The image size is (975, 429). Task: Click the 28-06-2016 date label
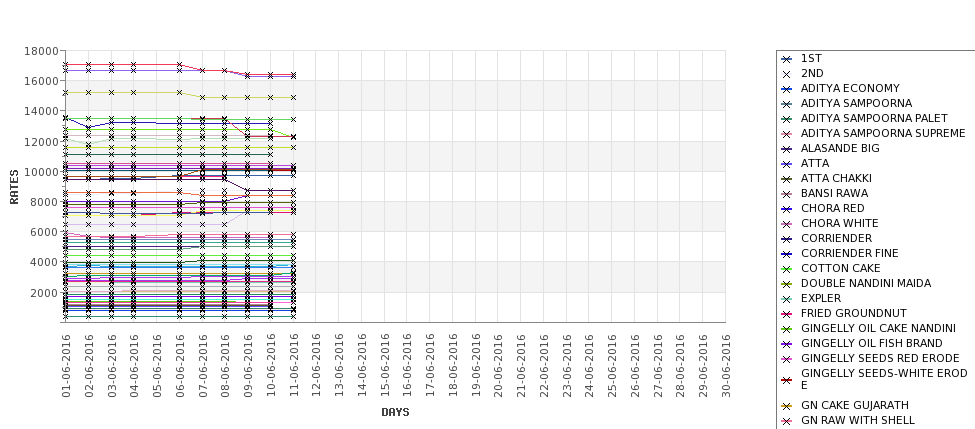pyautogui.click(x=680, y=366)
